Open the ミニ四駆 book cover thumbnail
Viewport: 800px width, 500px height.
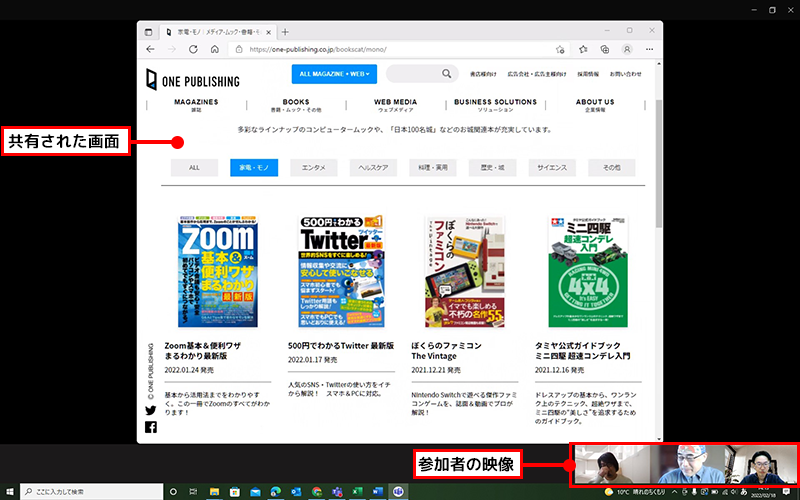(x=588, y=271)
